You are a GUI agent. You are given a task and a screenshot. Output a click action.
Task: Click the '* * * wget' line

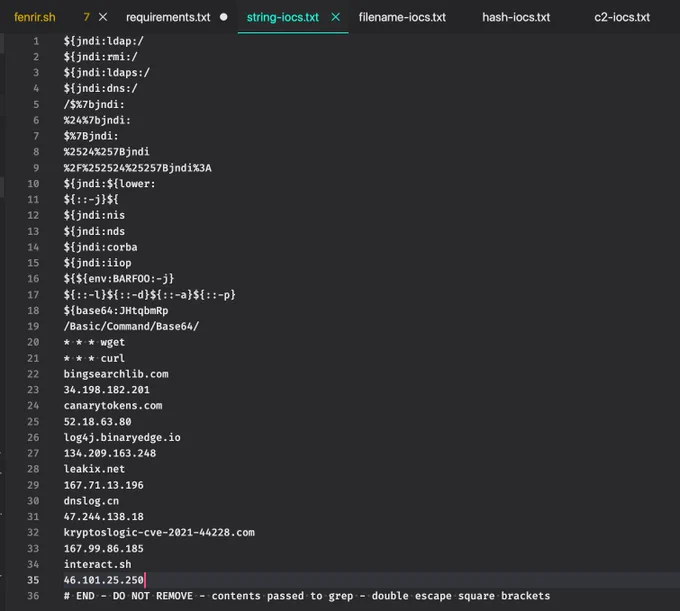point(94,342)
